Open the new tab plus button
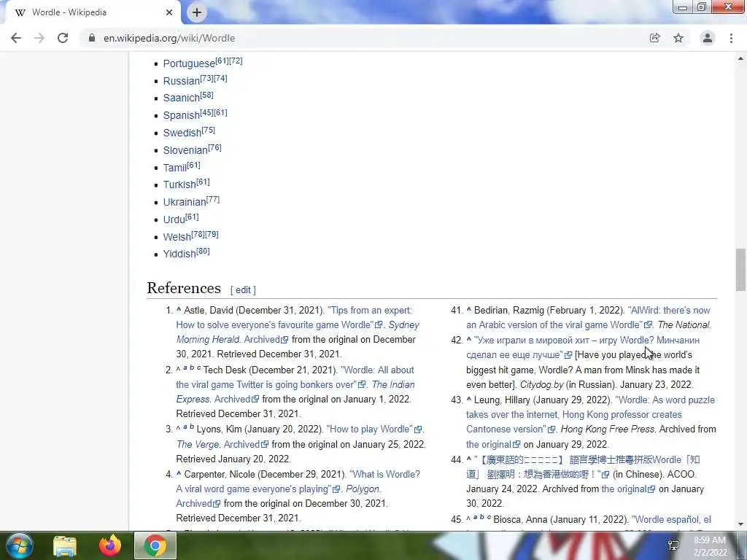 [197, 12]
